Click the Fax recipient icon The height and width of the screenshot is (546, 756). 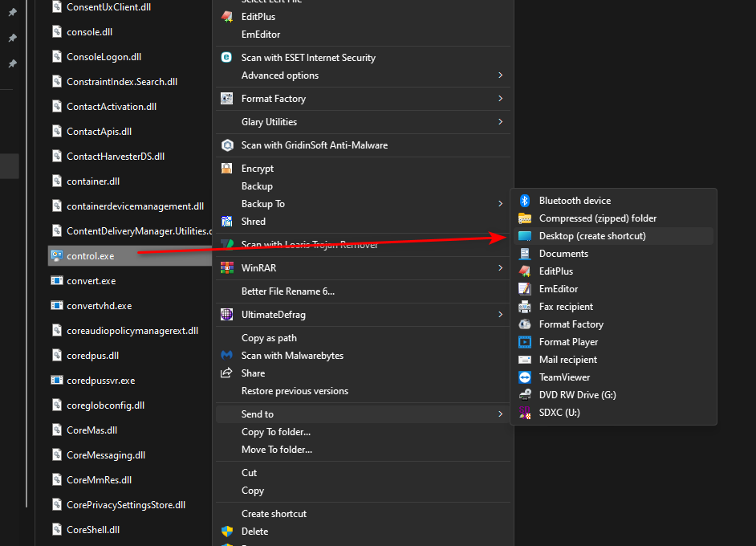525,307
